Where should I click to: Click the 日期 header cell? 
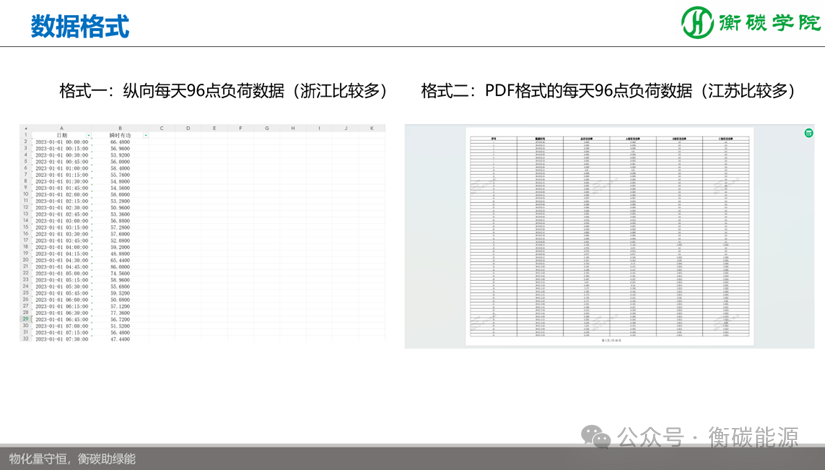pos(62,135)
